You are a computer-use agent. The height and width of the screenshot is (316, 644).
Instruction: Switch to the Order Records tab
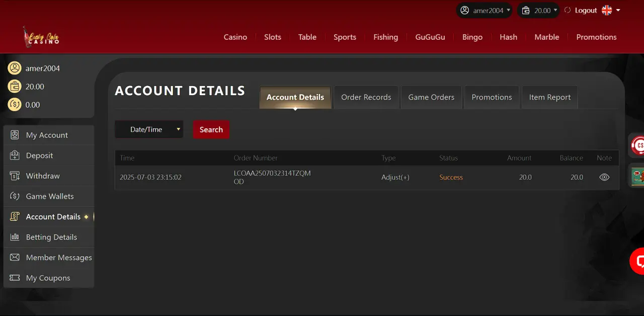tap(366, 97)
